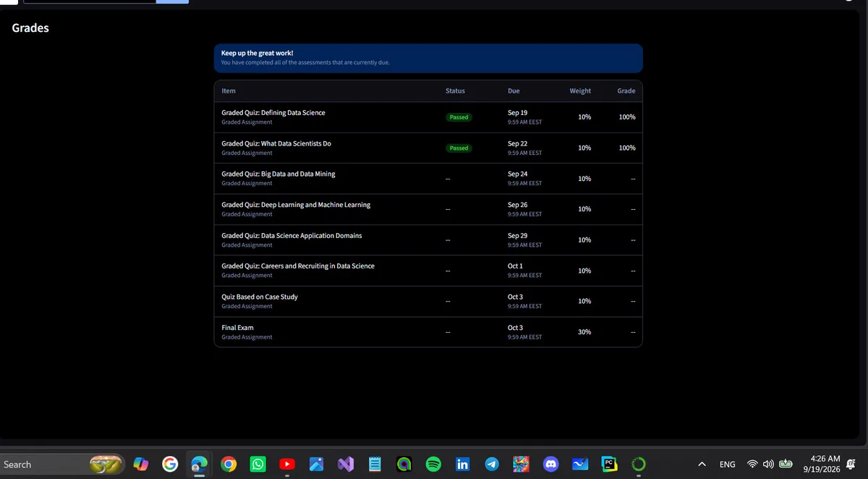Click the 30% weight of Final Exam
The height and width of the screenshot is (479, 868).
click(x=584, y=332)
